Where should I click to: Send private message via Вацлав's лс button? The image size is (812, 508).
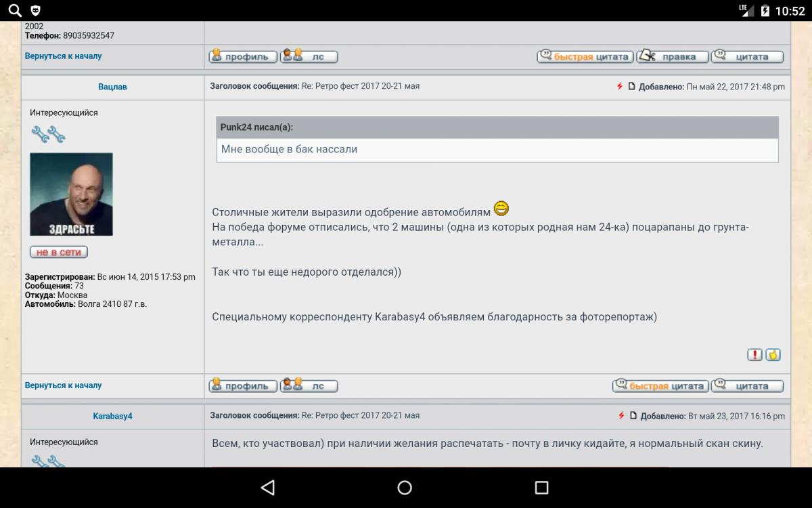tap(309, 385)
